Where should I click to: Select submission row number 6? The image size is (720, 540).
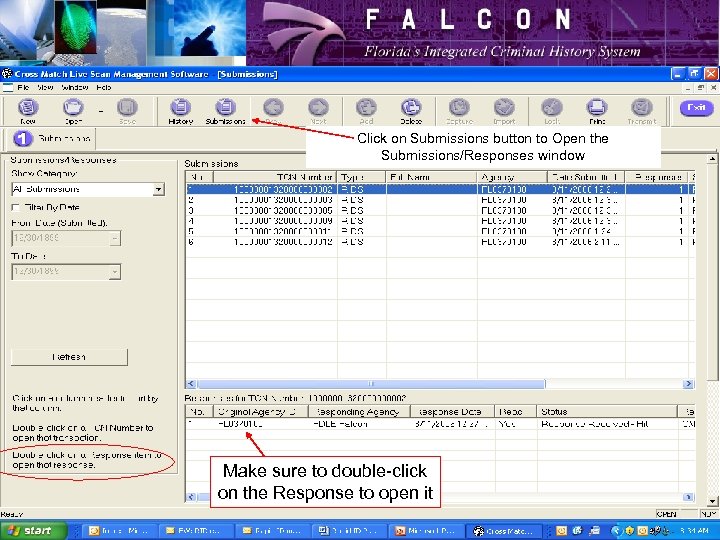[440, 242]
